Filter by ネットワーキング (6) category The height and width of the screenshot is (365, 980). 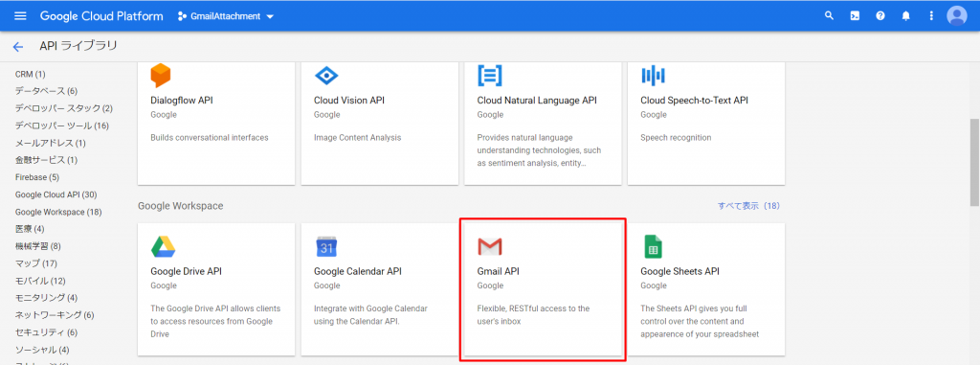click(55, 315)
